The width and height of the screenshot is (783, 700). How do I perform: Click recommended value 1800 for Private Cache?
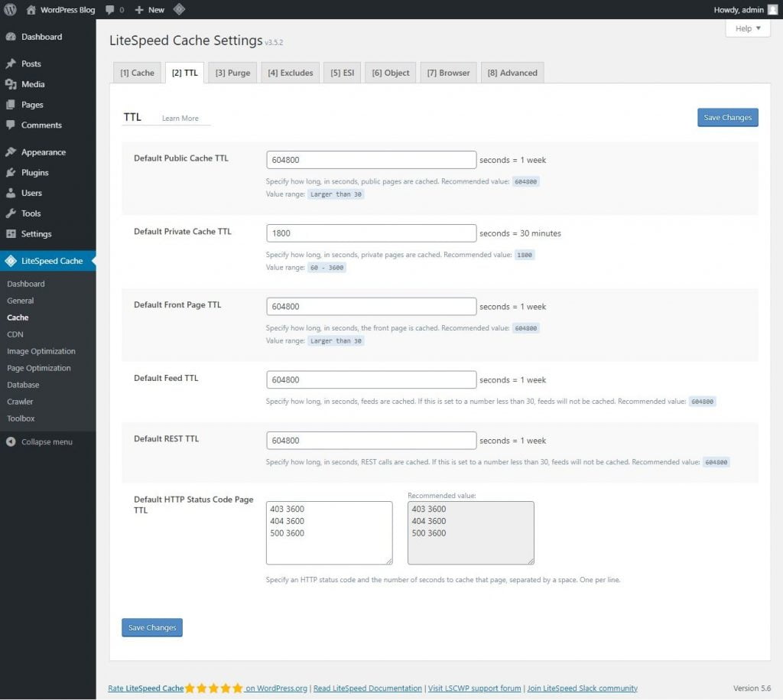(x=525, y=255)
